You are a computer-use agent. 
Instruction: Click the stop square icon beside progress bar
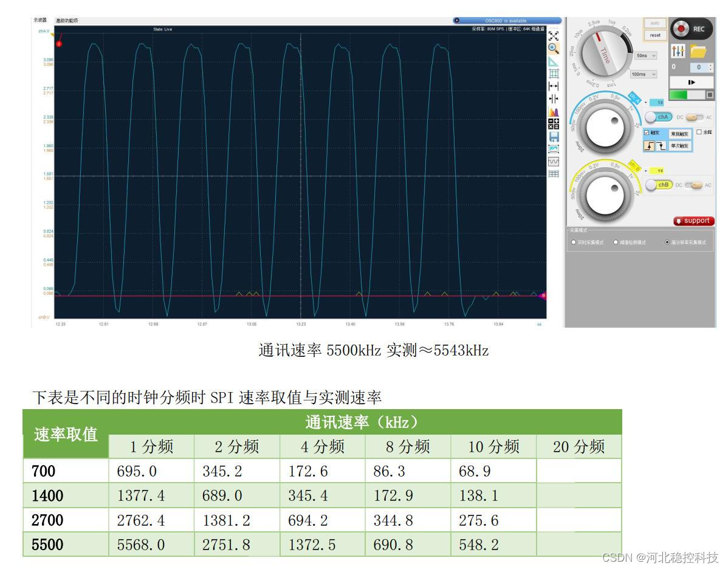709,95
